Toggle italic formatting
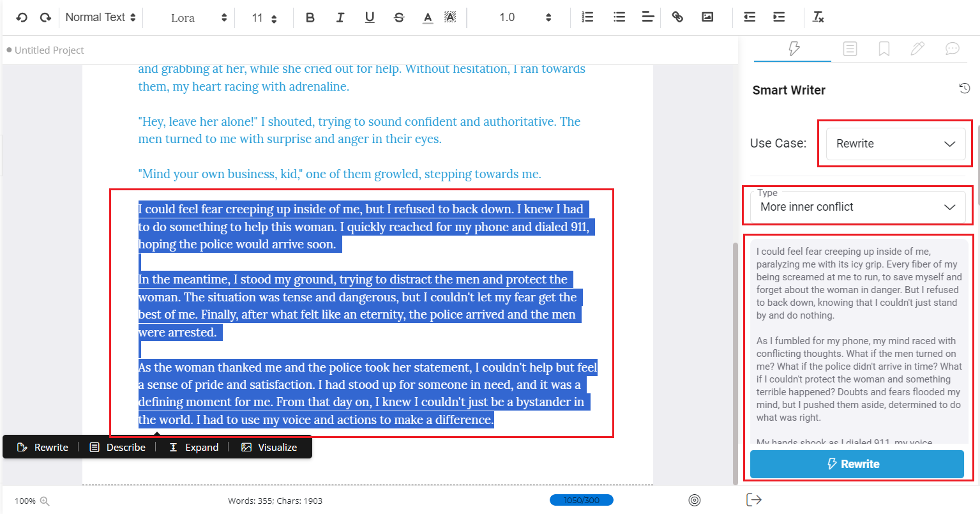Image resolution: width=980 pixels, height=514 pixels. (340, 17)
